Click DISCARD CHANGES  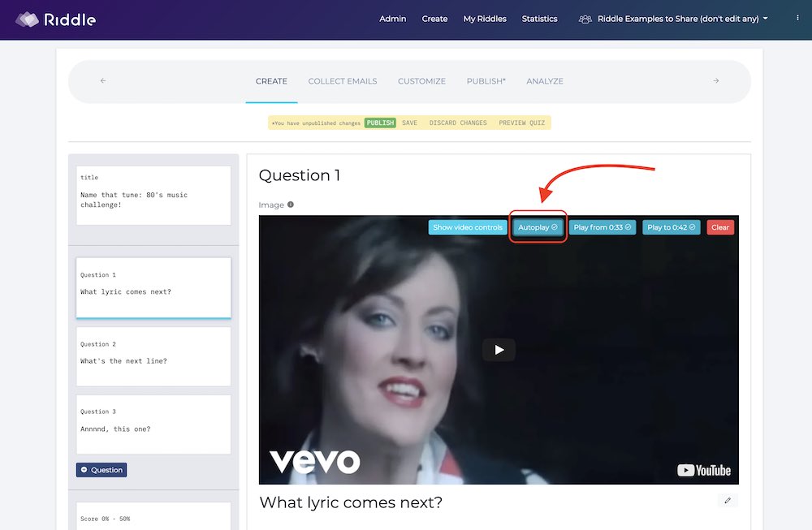pyautogui.click(x=458, y=123)
